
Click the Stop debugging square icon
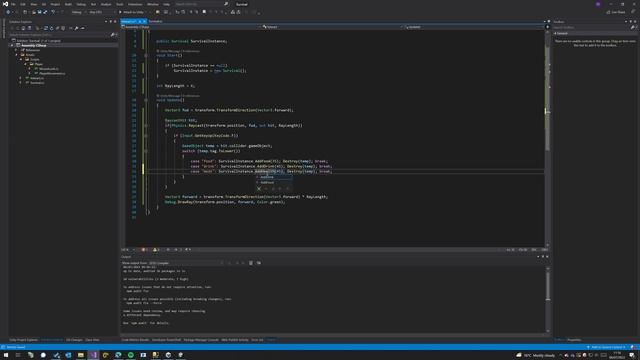204,12
